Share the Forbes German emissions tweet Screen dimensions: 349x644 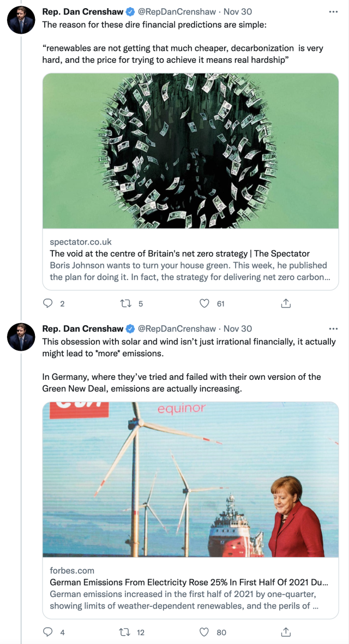click(x=285, y=632)
